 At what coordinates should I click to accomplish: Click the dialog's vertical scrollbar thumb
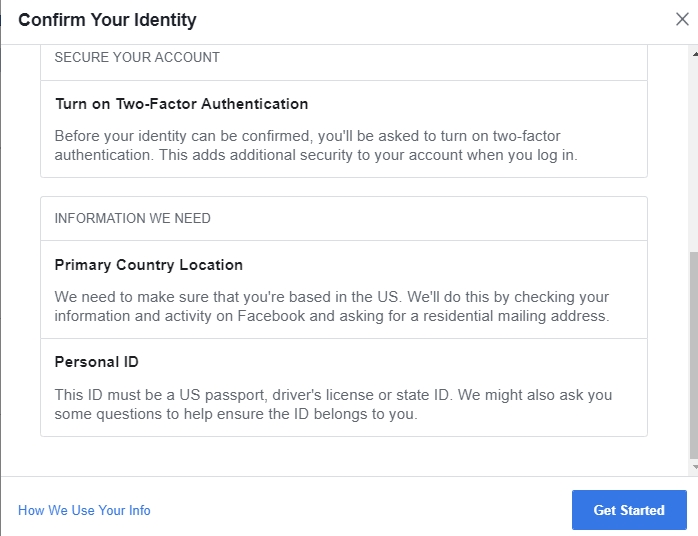694,350
